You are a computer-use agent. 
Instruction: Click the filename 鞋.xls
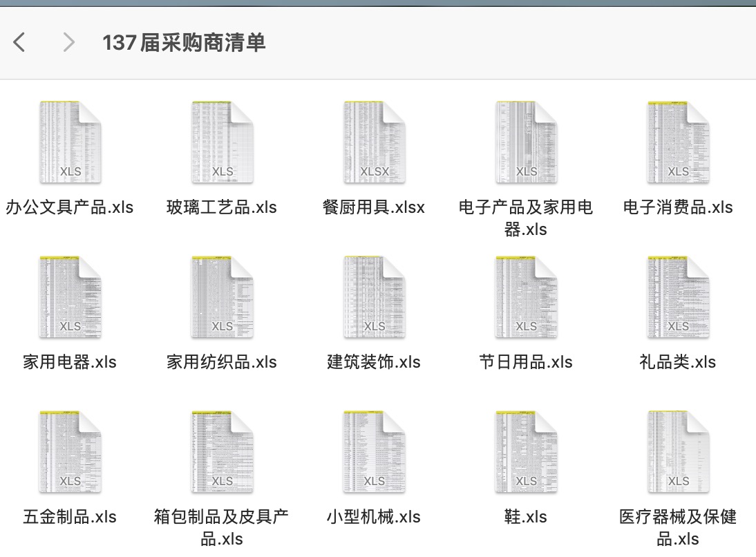tap(525, 516)
